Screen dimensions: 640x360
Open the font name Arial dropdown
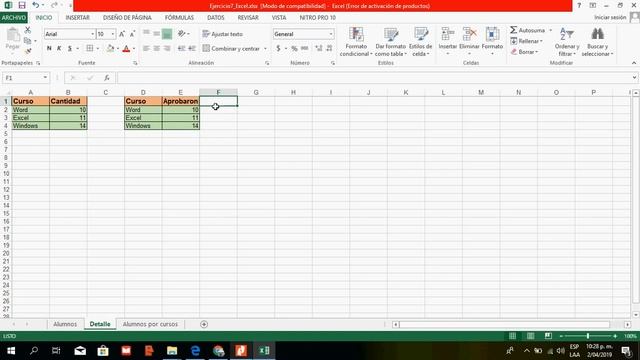tap(93, 34)
